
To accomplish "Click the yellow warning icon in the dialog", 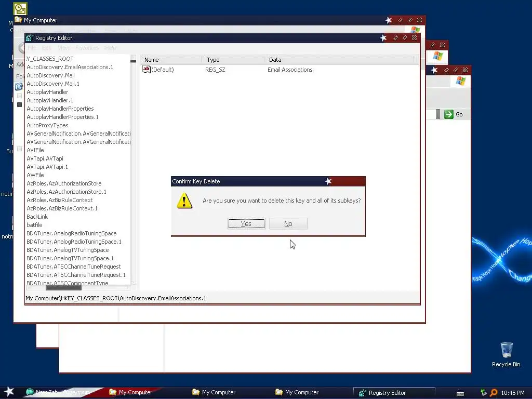I will coord(184,201).
